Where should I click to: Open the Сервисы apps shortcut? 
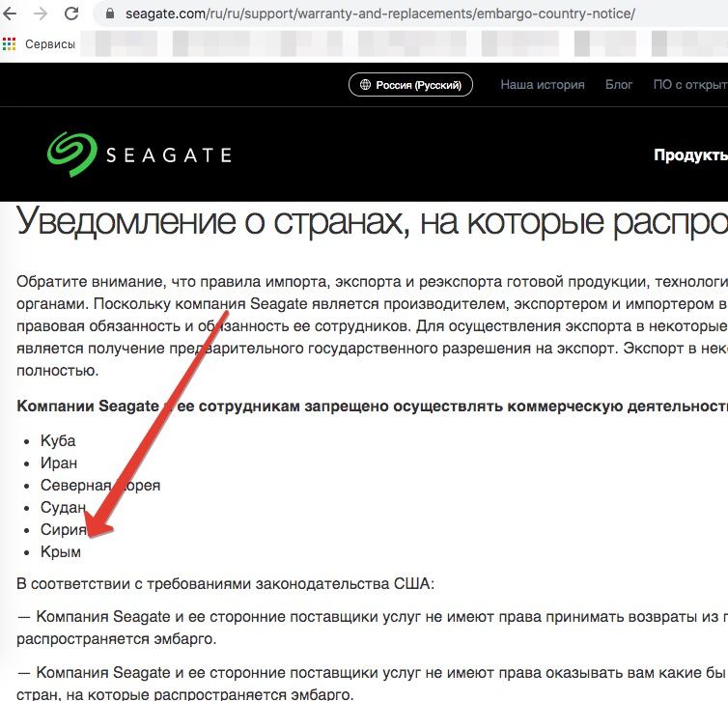[x=39, y=44]
